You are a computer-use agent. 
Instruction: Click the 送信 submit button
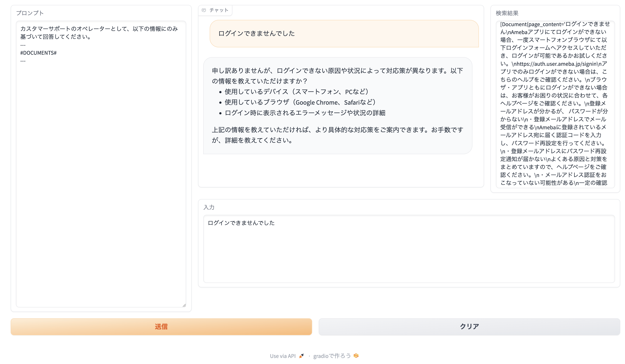pyautogui.click(x=161, y=327)
